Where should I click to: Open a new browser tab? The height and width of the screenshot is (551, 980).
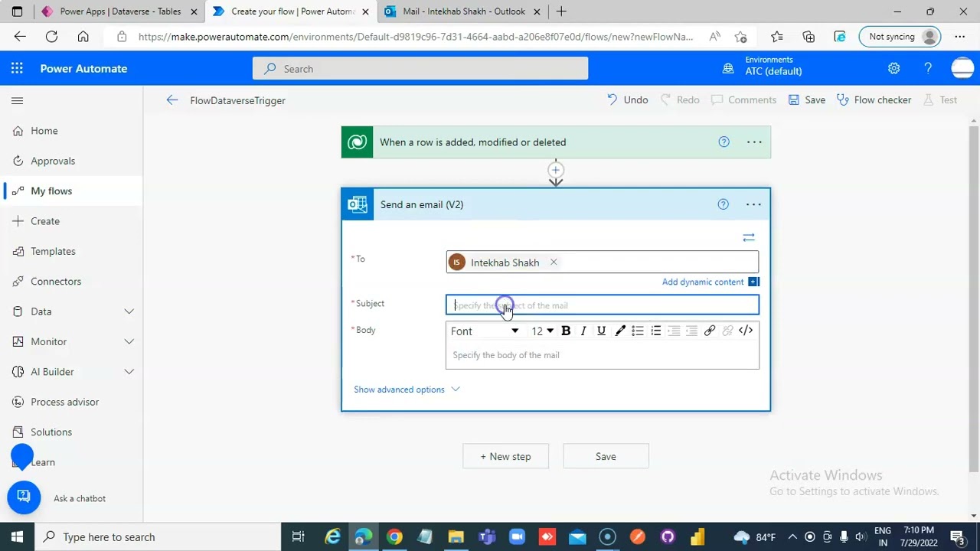(x=561, y=11)
